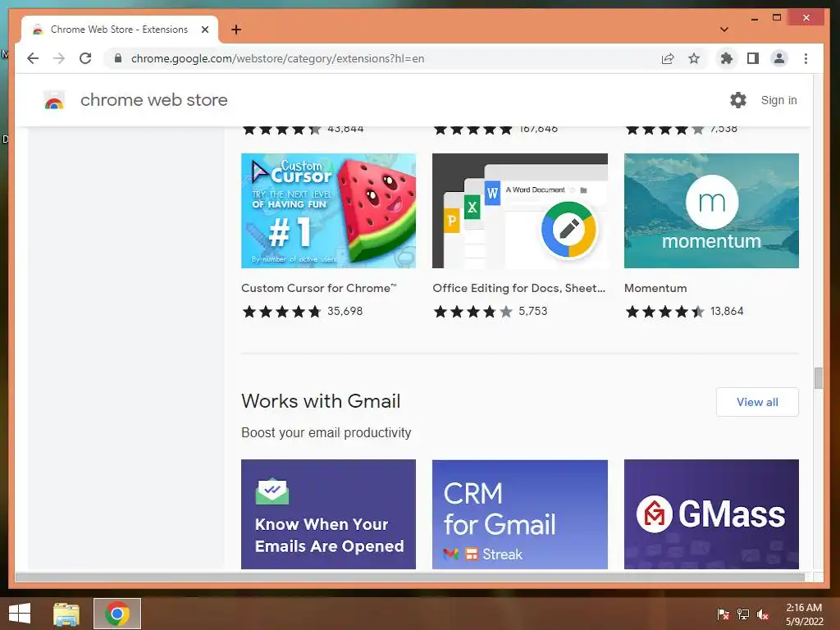840x630 pixels.
Task: Click the Works with Gmail heading
Action: pyautogui.click(x=321, y=401)
